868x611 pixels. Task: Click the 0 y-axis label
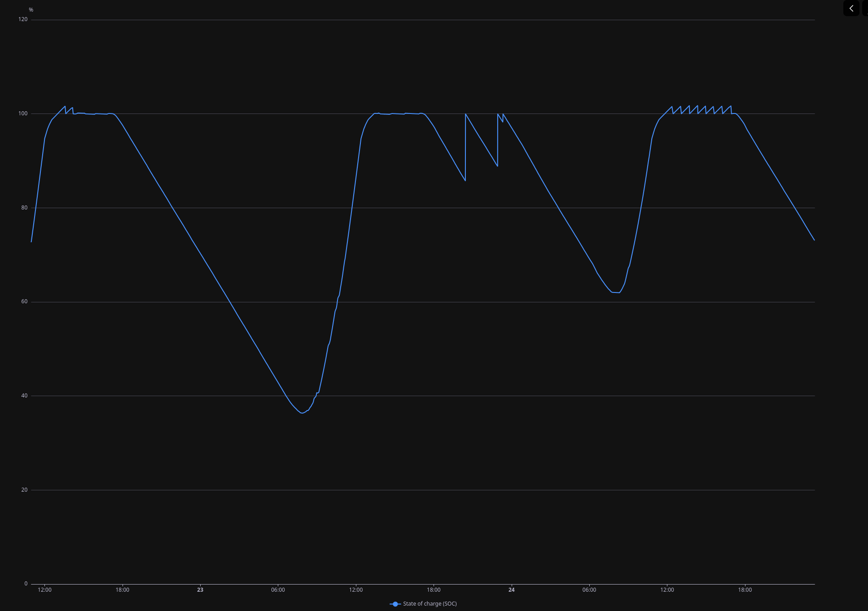pyautogui.click(x=26, y=584)
